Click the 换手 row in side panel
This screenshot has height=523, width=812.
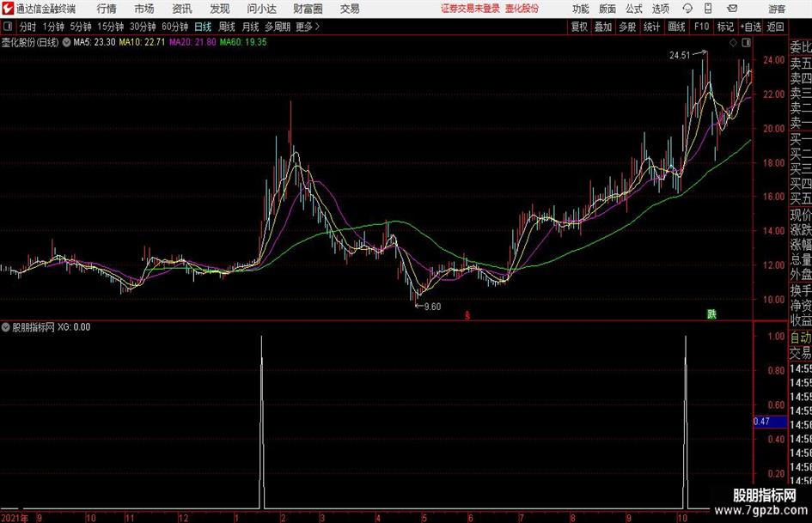[801, 290]
